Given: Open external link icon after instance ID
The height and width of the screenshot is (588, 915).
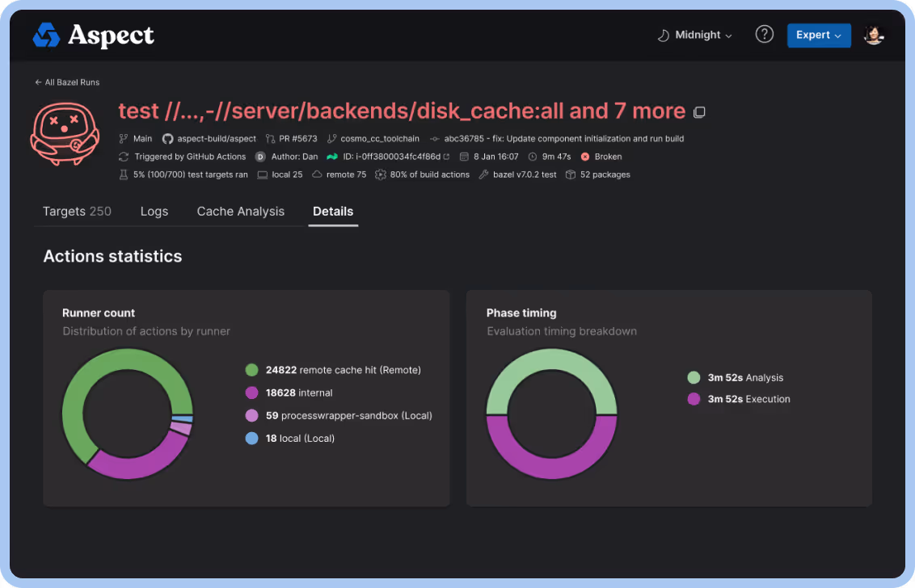Looking at the screenshot, I should tap(446, 157).
